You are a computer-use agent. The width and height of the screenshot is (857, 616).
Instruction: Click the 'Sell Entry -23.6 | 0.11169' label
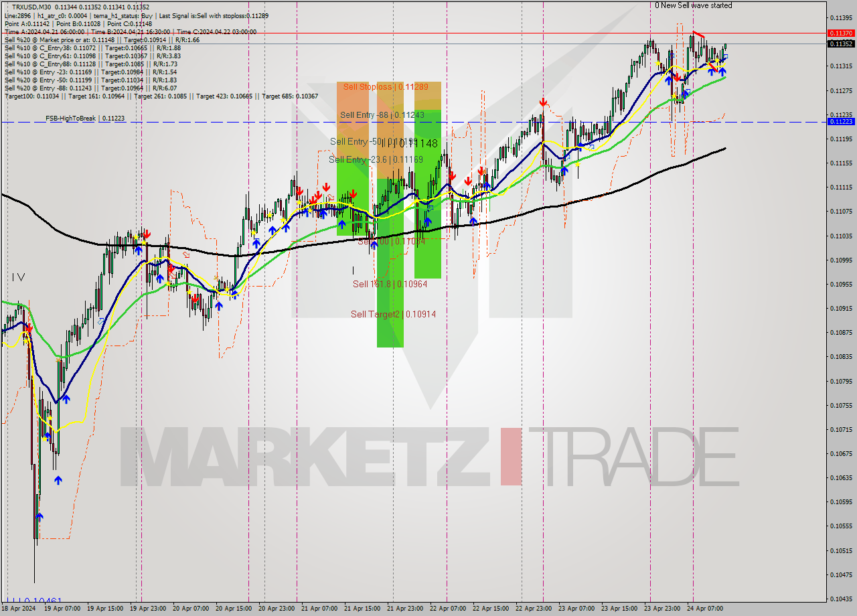coord(376,159)
